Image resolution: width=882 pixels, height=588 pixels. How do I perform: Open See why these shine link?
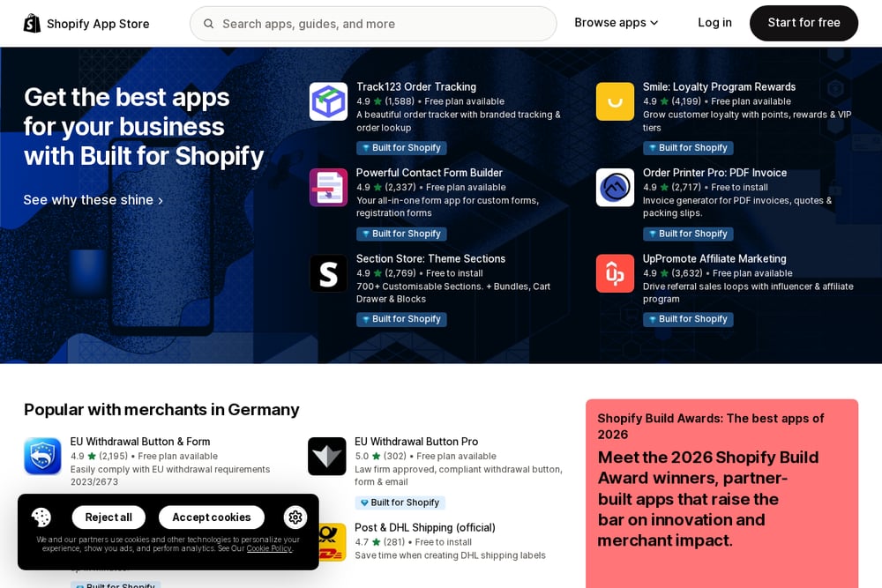pos(93,200)
